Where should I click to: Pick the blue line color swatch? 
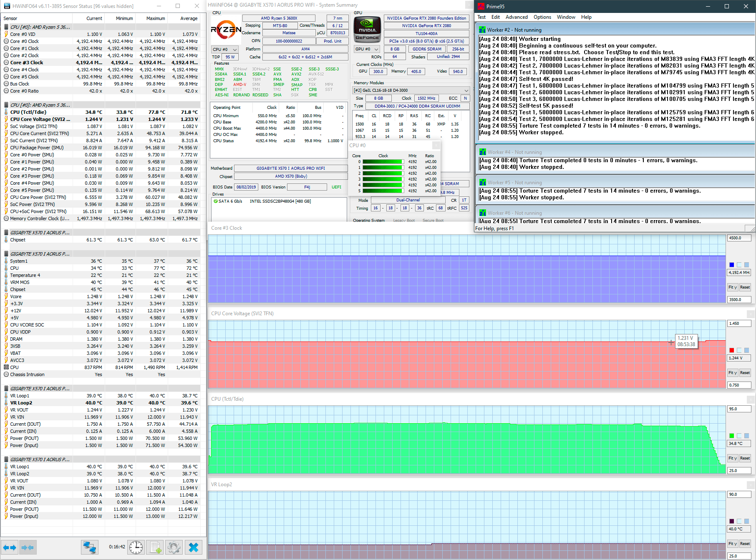click(731, 265)
